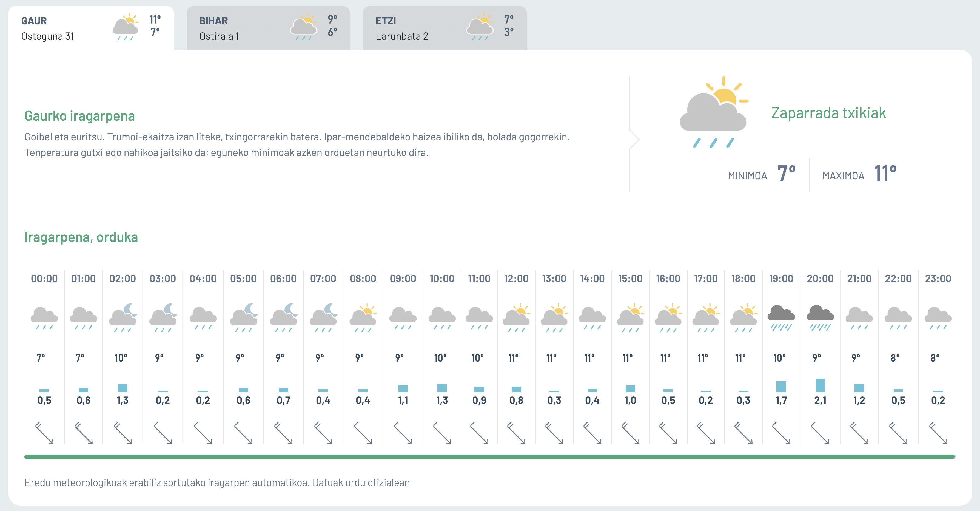
Task: Click the weather icon in the ETZI tab
Action: click(480, 27)
